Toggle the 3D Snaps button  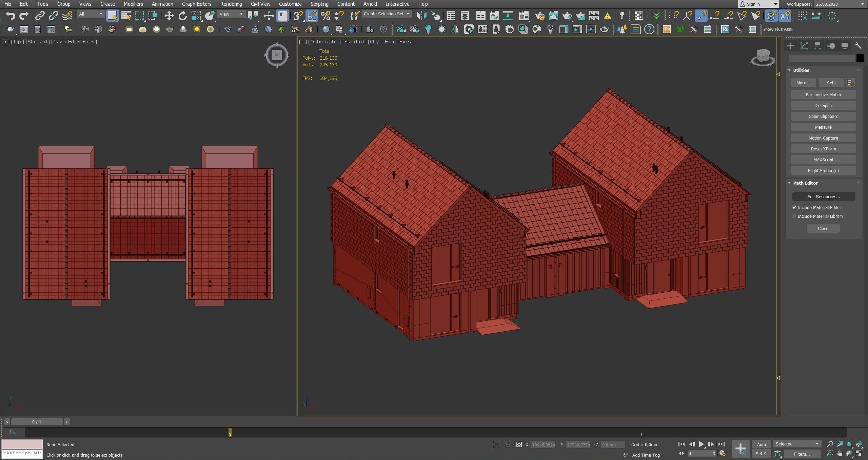tap(298, 16)
